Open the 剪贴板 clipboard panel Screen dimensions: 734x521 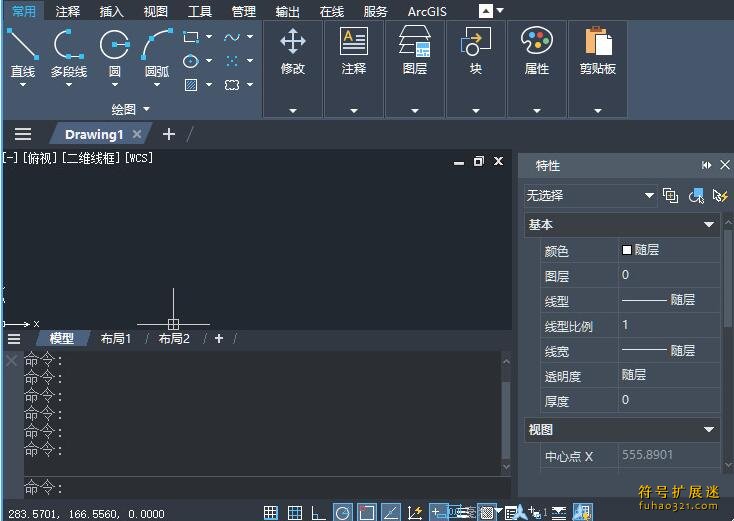597,69
